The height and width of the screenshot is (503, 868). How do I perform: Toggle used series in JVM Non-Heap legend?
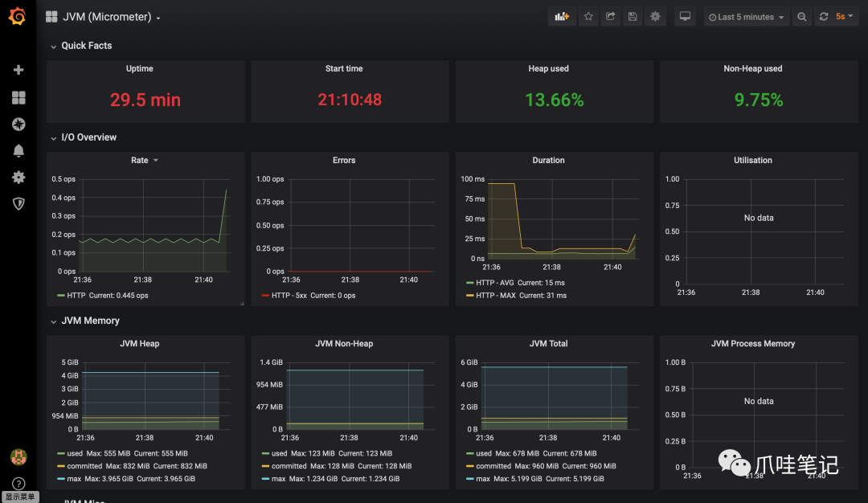coord(279,453)
